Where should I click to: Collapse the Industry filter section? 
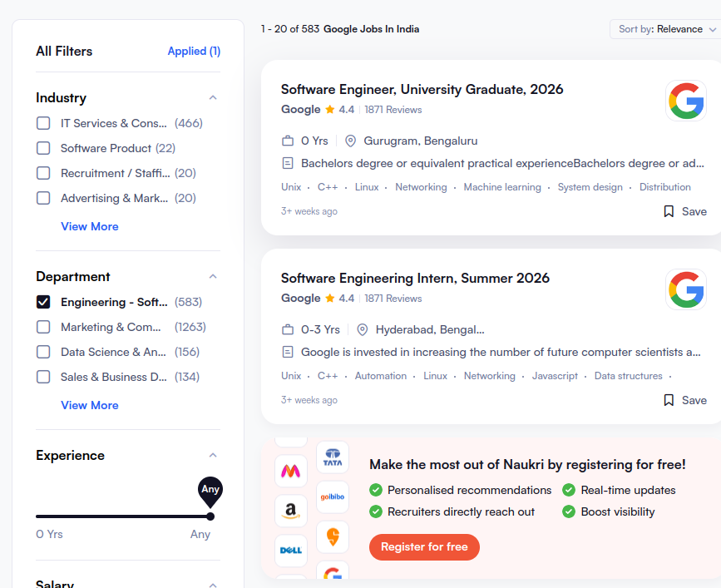pyautogui.click(x=213, y=97)
